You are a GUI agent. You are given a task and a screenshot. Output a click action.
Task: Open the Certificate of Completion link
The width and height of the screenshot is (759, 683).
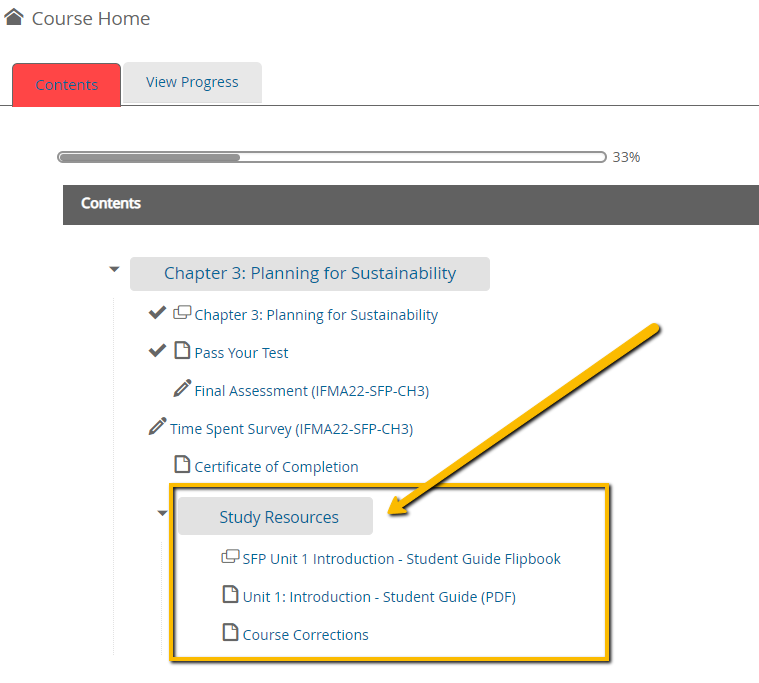point(276,467)
